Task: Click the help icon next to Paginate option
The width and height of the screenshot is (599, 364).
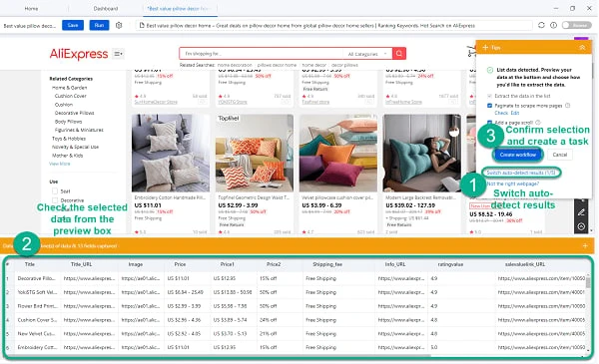Action: [568, 106]
